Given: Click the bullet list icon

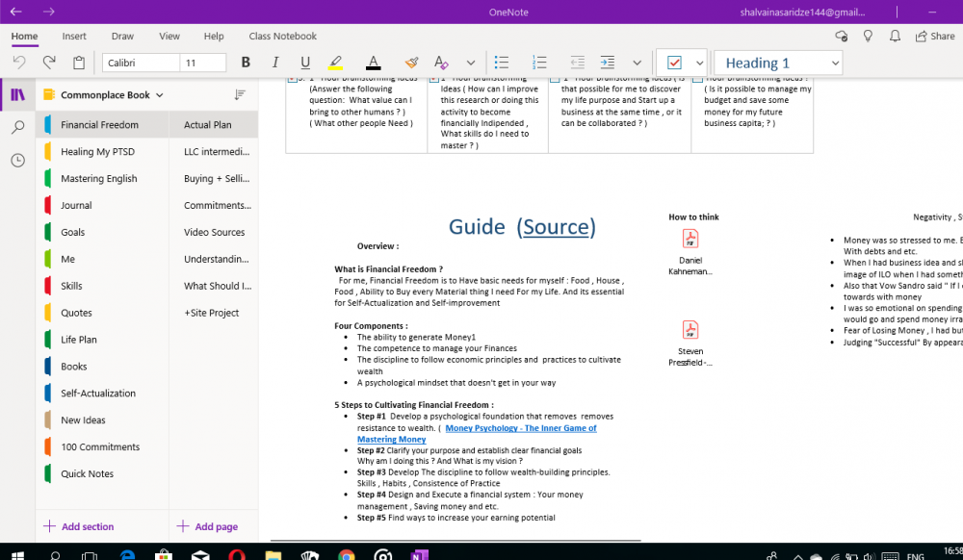Looking at the screenshot, I should point(502,63).
